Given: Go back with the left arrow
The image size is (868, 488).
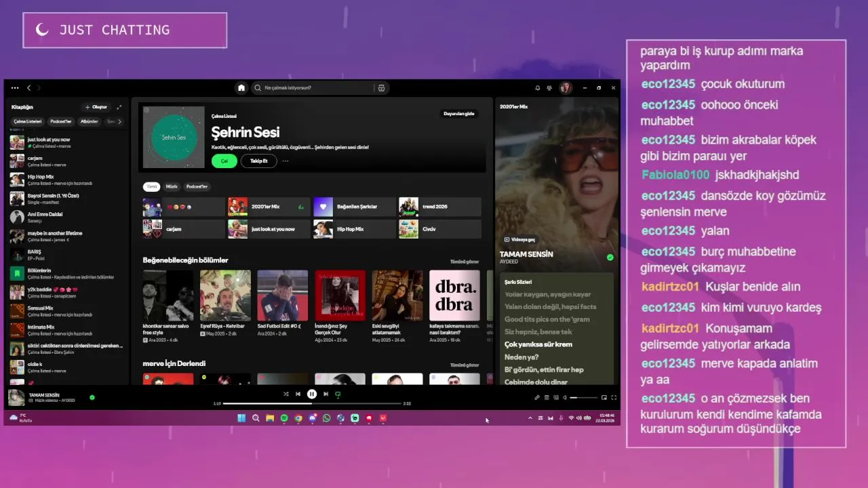Looking at the screenshot, I should click(28, 88).
